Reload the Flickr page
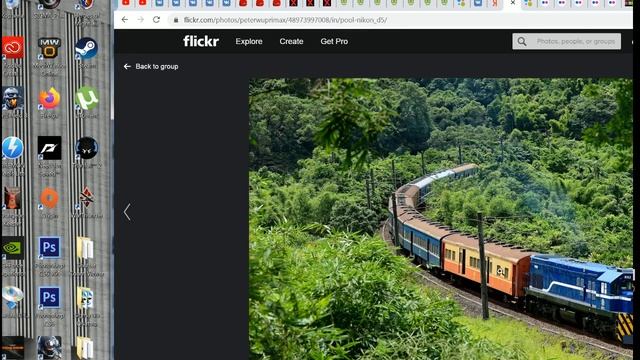The image size is (640, 360). pos(156,20)
